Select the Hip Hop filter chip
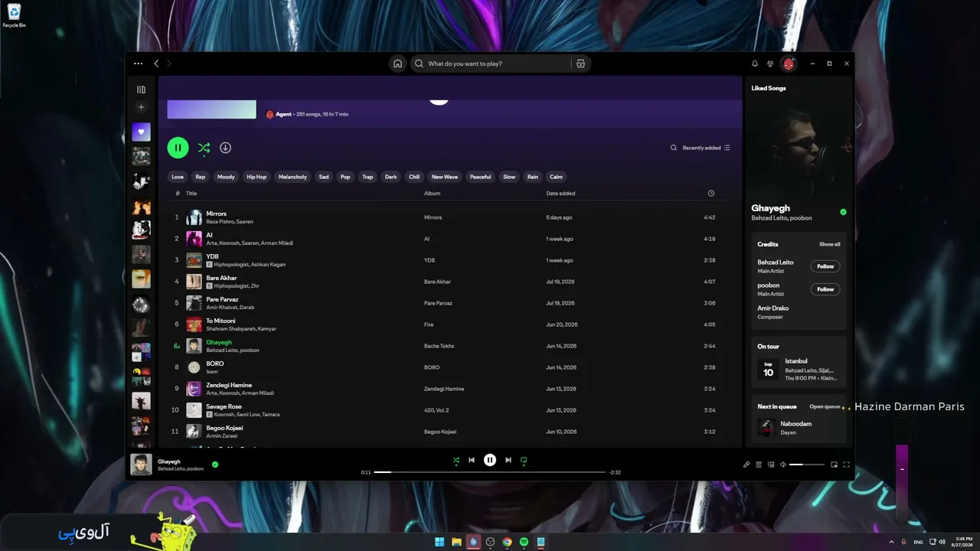The image size is (980, 551). tap(256, 177)
